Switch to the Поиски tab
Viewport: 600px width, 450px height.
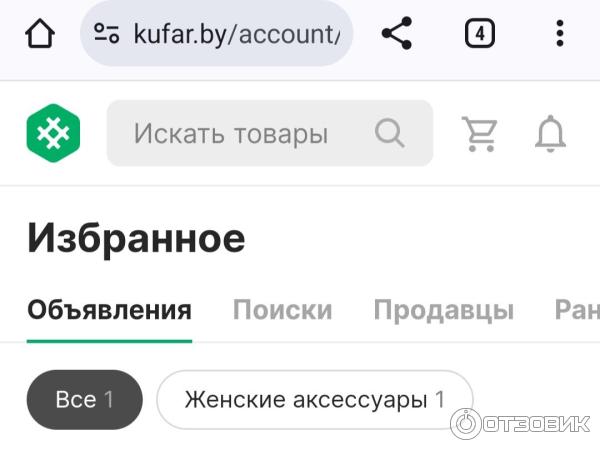[282, 309]
